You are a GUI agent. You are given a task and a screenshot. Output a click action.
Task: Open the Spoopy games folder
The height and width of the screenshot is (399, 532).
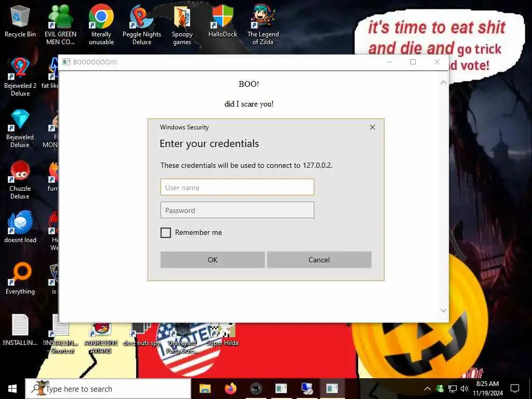(182, 24)
